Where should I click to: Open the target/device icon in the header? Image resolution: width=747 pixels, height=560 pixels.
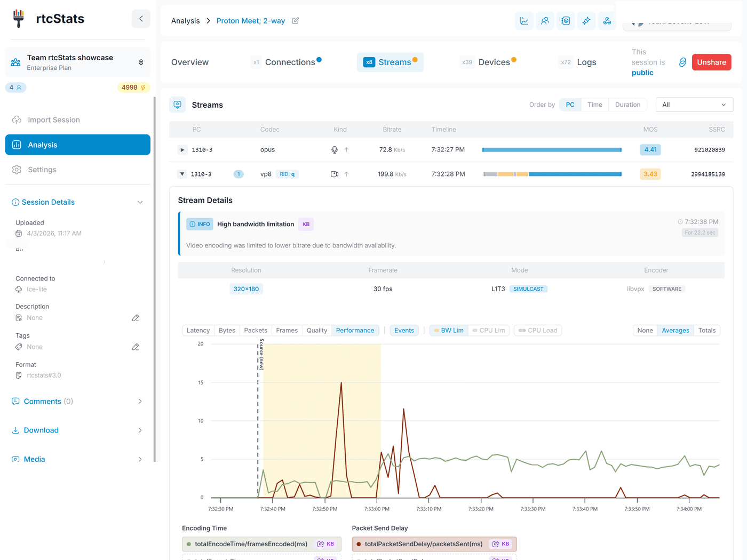tap(566, 21)
